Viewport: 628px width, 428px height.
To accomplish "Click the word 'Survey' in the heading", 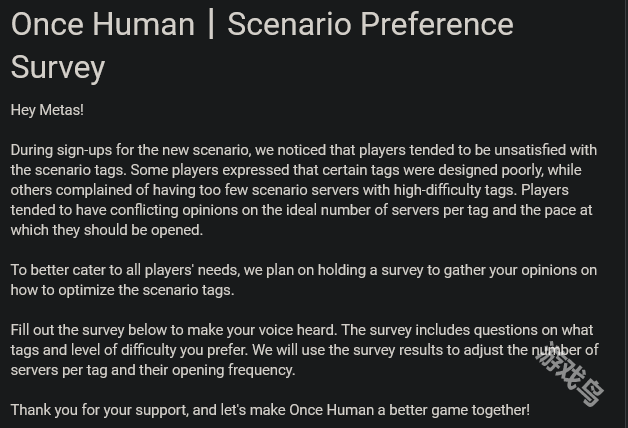I will coord(58,68).
